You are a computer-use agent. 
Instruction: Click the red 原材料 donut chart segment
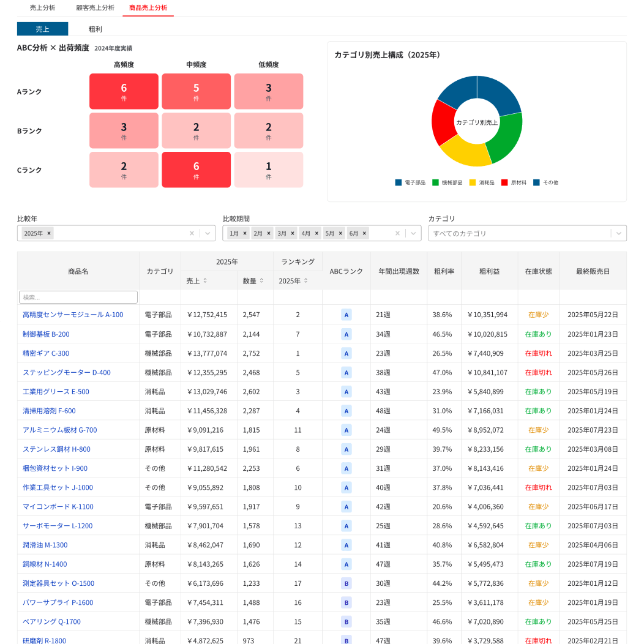444,122
